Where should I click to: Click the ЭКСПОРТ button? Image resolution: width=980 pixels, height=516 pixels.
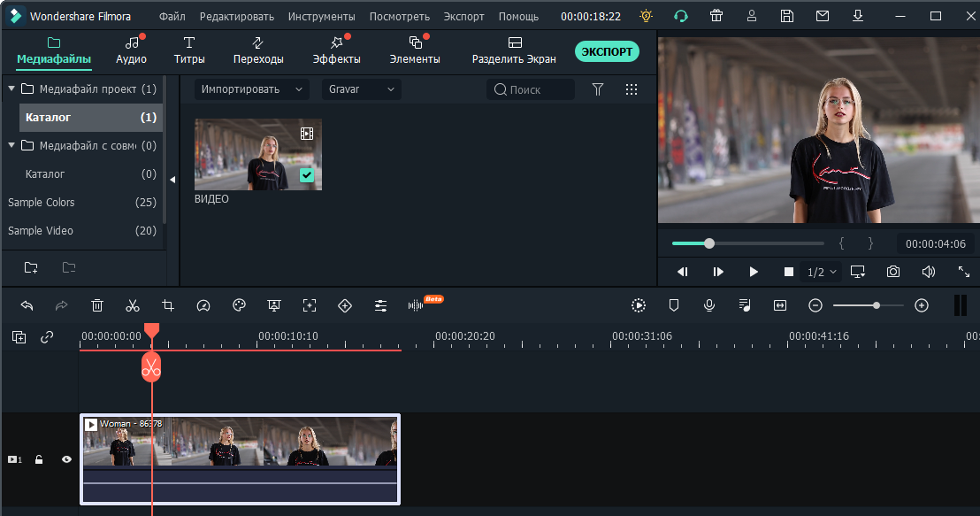point(607,51)
